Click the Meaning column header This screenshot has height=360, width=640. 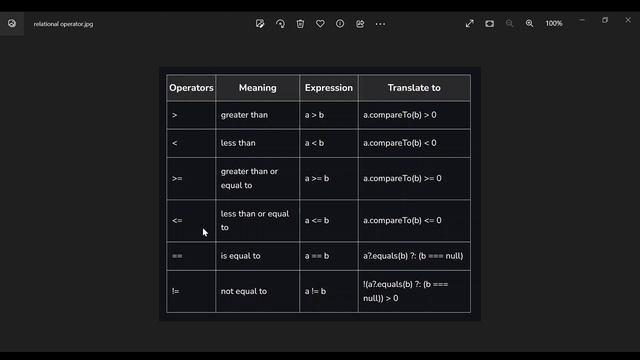click(258, 88)
